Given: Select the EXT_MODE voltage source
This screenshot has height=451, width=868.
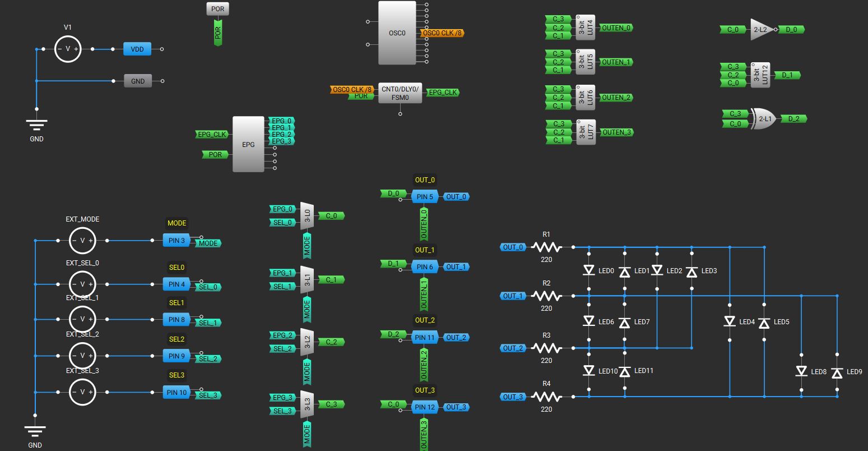Looking at the screenshot, I should click(82, 241).
